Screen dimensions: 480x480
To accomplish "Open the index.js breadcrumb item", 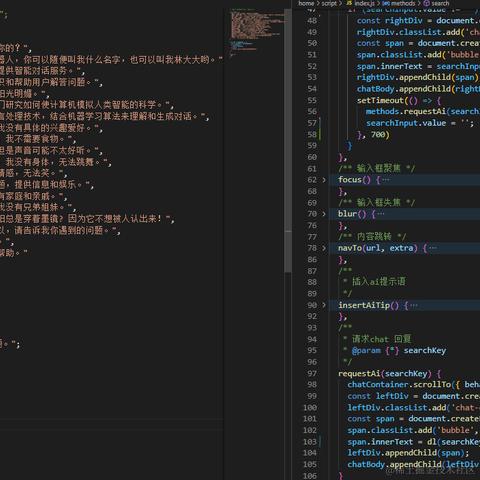I will pos(364,3).
